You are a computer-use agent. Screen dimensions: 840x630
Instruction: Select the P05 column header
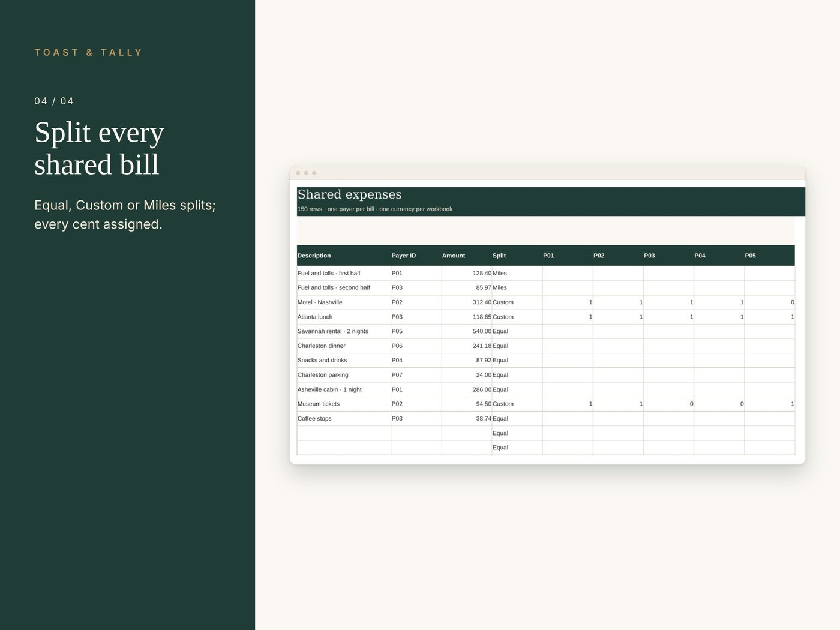[769, 256]
